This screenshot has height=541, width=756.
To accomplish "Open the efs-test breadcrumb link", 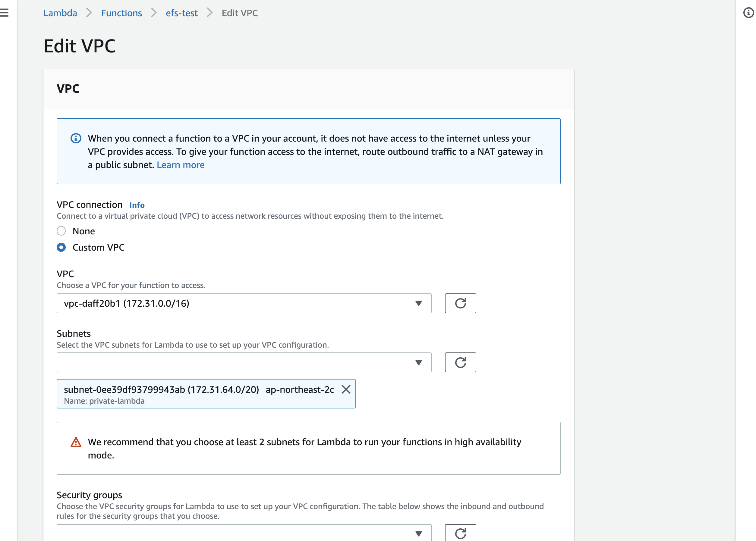I will tap(182, 13).
